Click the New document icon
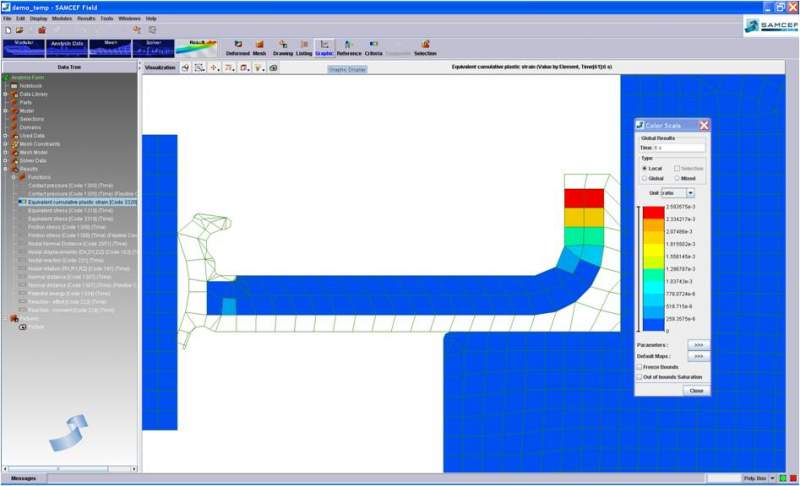This screenshot has height=486, width=800. click(x=8, y=30)
